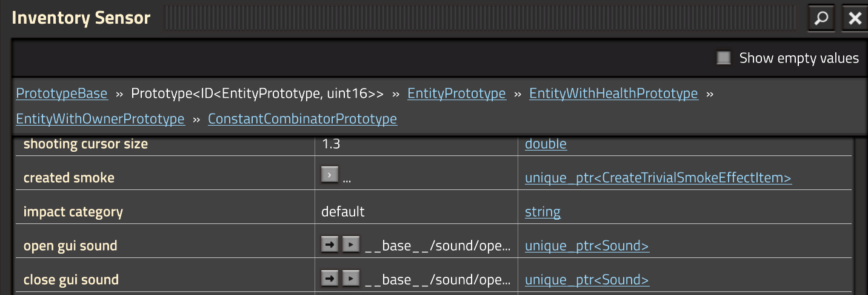Select the open gui sound label
The height and width of the screenshot is (295, 868).
pos(70,246)
